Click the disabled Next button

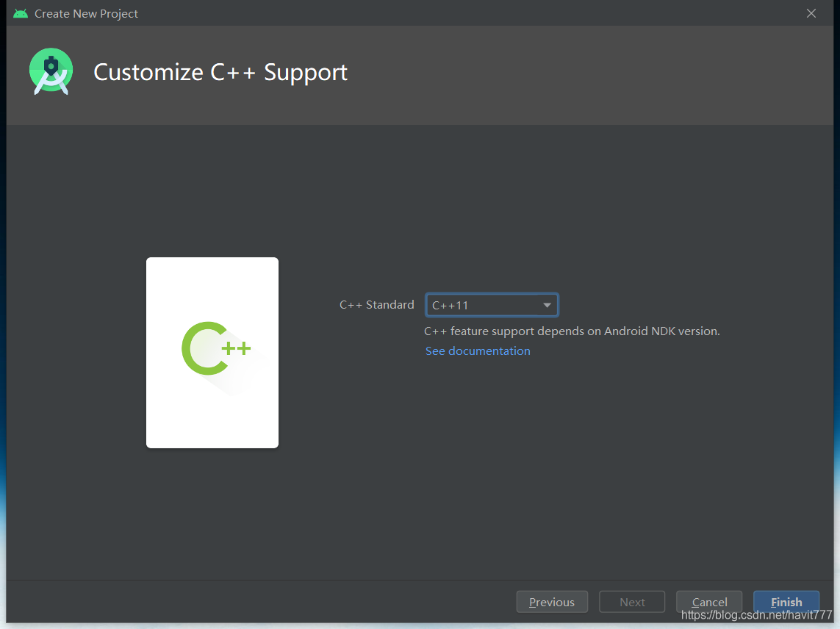point(632,602)
